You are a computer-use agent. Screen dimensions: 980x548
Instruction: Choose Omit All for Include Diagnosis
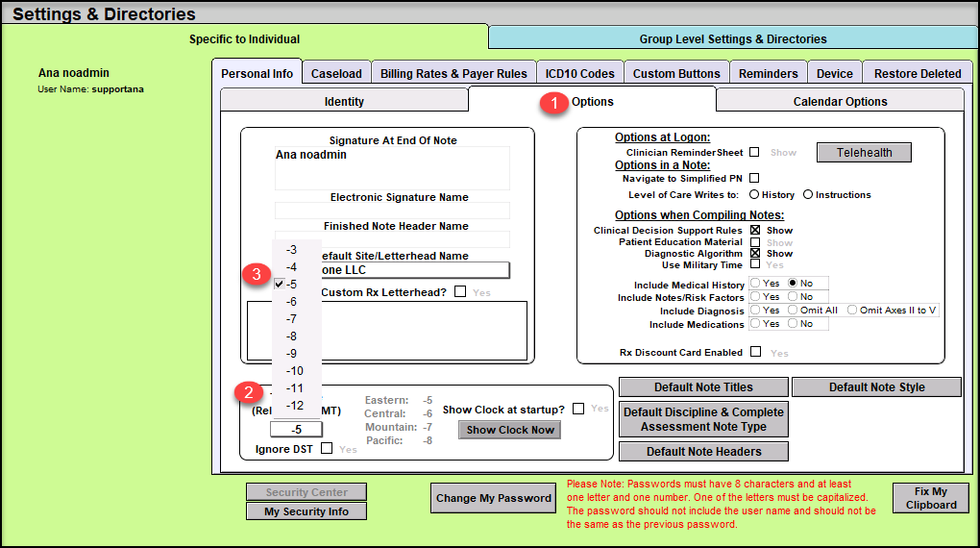click(793, 311)
